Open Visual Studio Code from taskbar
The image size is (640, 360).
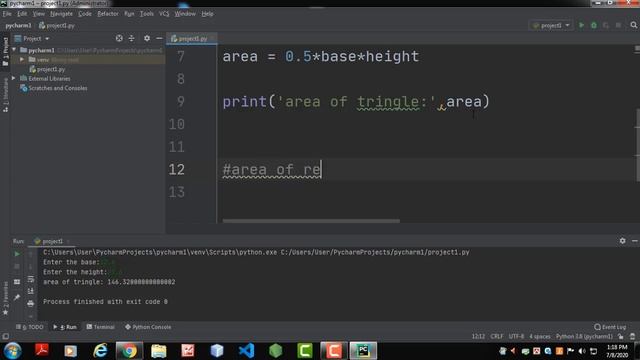(x=247, y=351)
